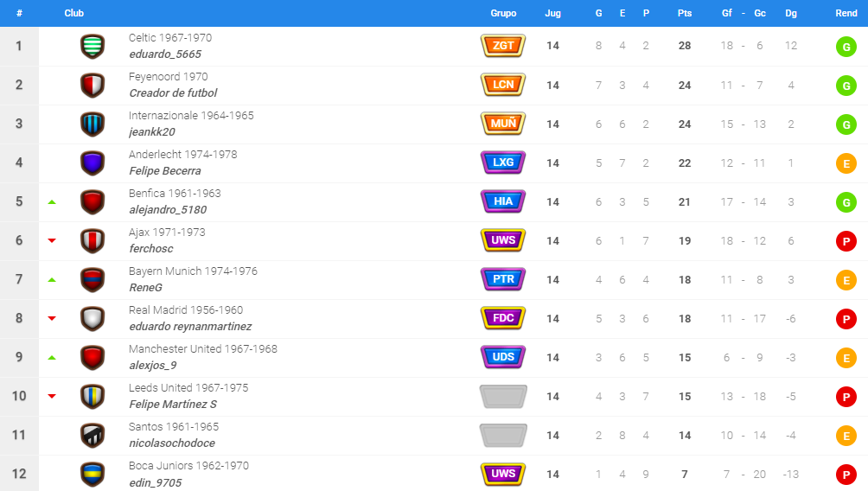Click position number 12 cell
Image resolution: width=868 pixels, height=491 pixels.
click(19, 474)
